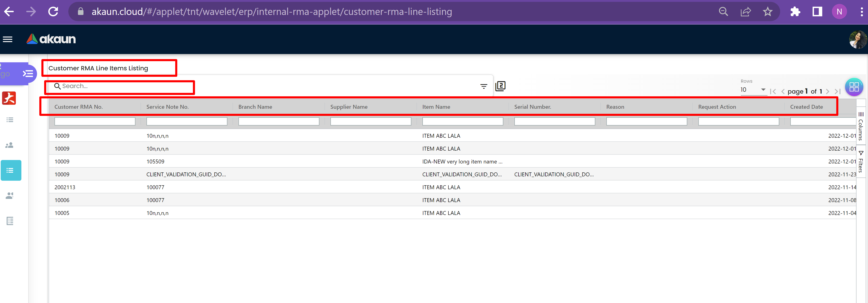Sort by Created Date column header
This screenshot has width=868, height=303.
[x=806, y=107]
